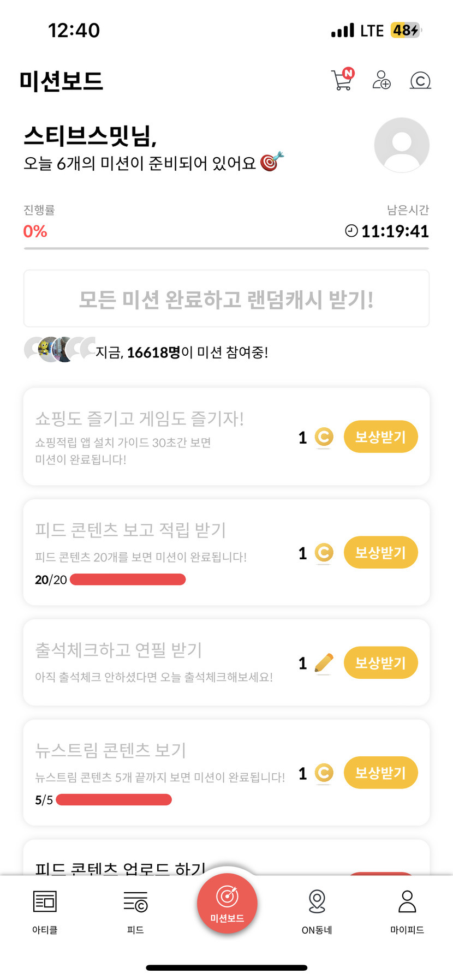Tap the 20/20 feed progress bar
This screenshot has height=980, width=453.
point(128,579)
